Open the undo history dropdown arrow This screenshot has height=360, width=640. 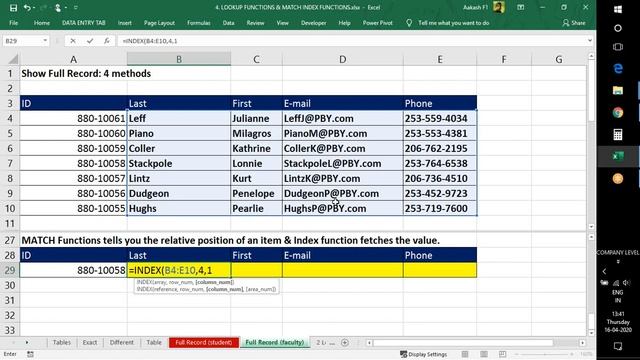coord(34,8)
